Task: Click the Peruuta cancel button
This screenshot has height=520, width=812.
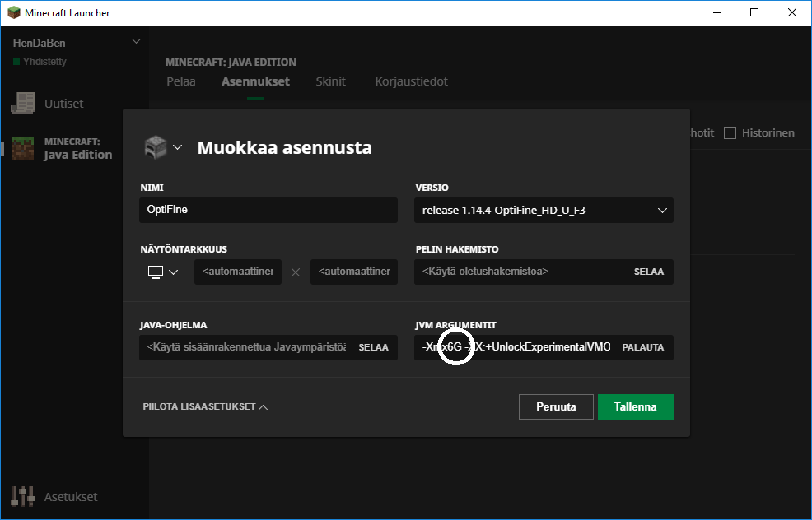Action: (x=556, y=406)
